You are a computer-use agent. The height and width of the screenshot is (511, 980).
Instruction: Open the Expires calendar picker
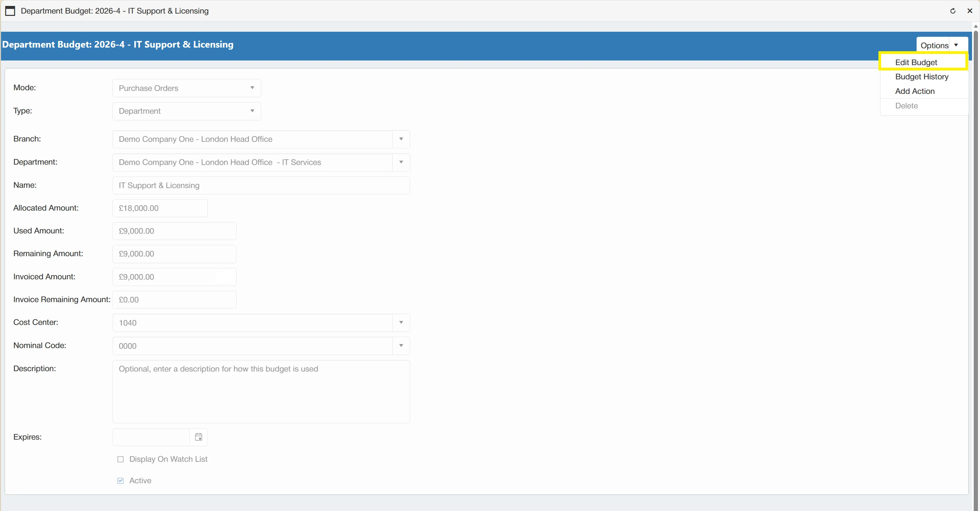(198, 437)
